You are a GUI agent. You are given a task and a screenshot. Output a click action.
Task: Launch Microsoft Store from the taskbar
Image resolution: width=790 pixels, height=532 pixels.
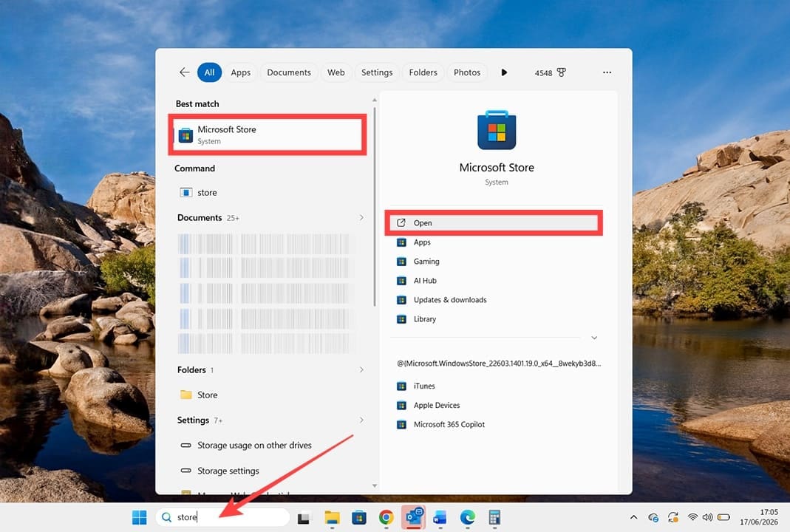tap(358, 517)
